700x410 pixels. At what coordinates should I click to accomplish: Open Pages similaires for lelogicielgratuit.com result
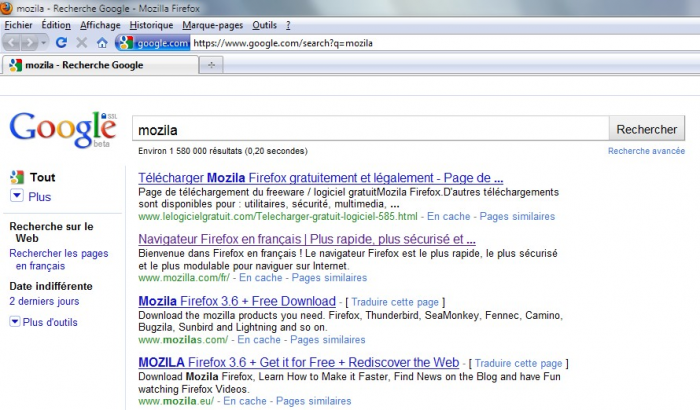click(x=517, y=216)
